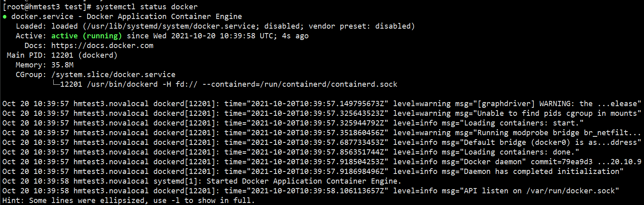644x205 pixels.
Task: Click the typed 'systemctl status docker' command
Action: (146, 7)
